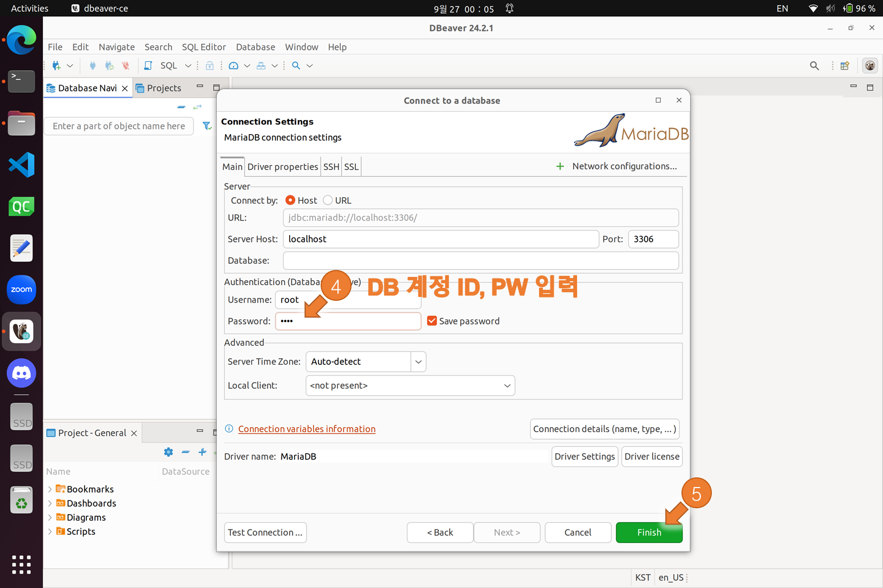Click the Password field

(x=348, y=321)
